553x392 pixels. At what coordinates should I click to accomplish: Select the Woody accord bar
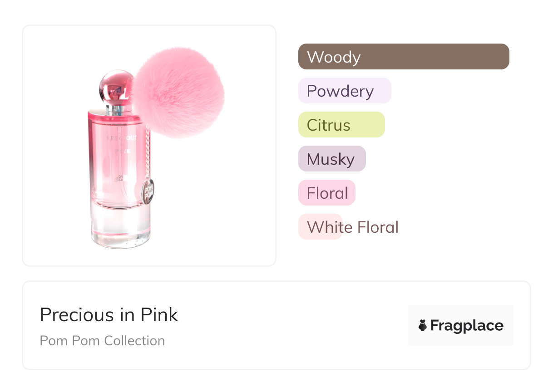tap(403, 57)
